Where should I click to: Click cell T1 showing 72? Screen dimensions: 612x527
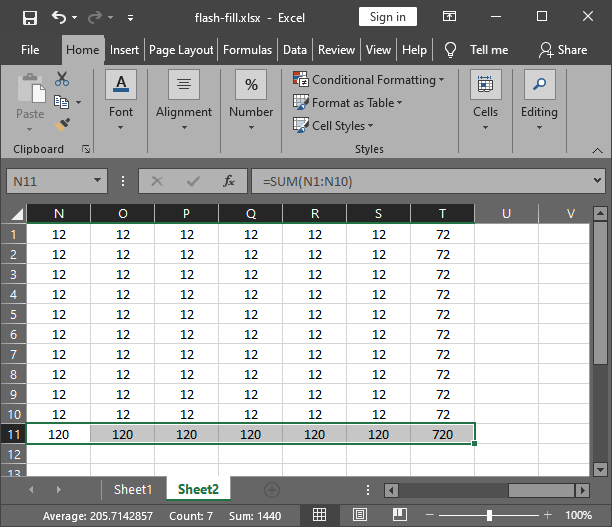point(442,234)
